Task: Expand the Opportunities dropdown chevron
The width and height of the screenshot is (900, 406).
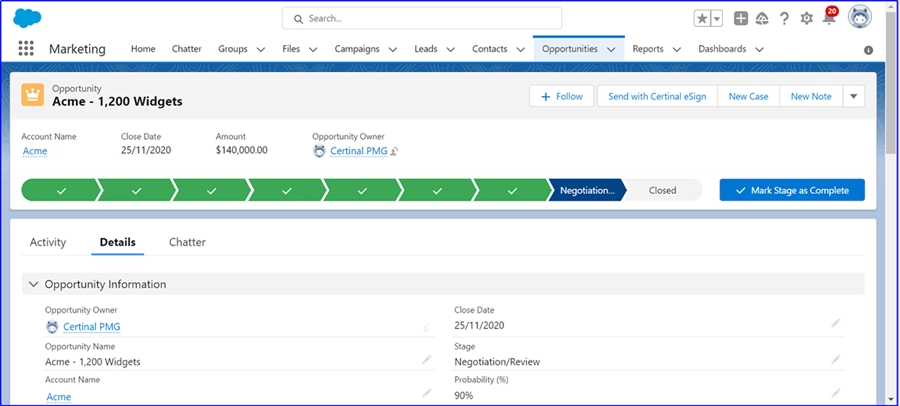Action: pyautogui.click(x=611, y=49)
